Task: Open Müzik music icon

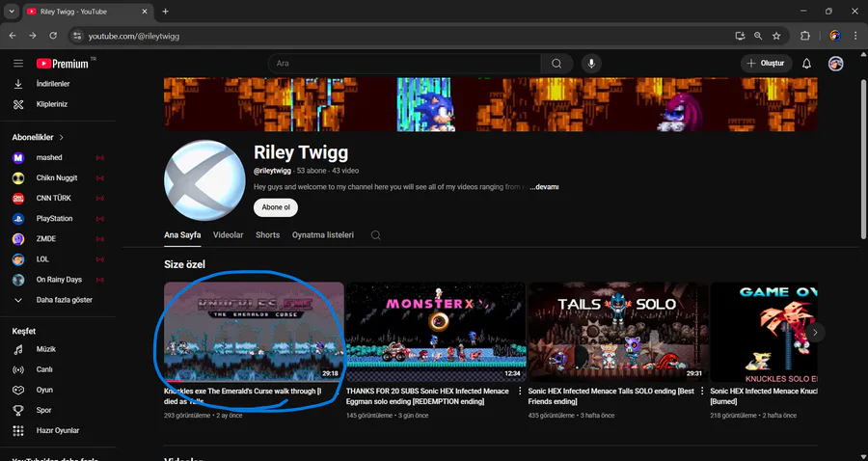Action: click(18, 349)
